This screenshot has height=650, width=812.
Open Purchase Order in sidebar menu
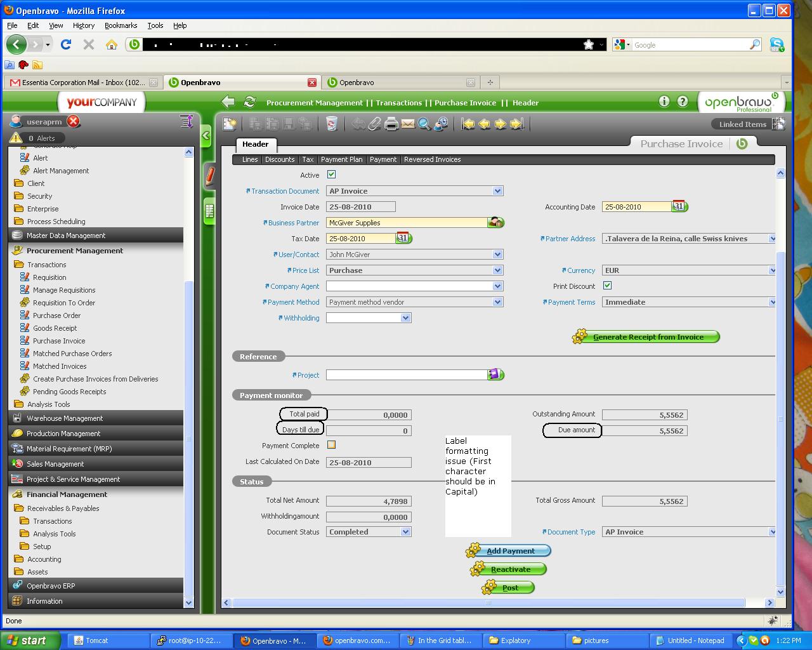57,315
